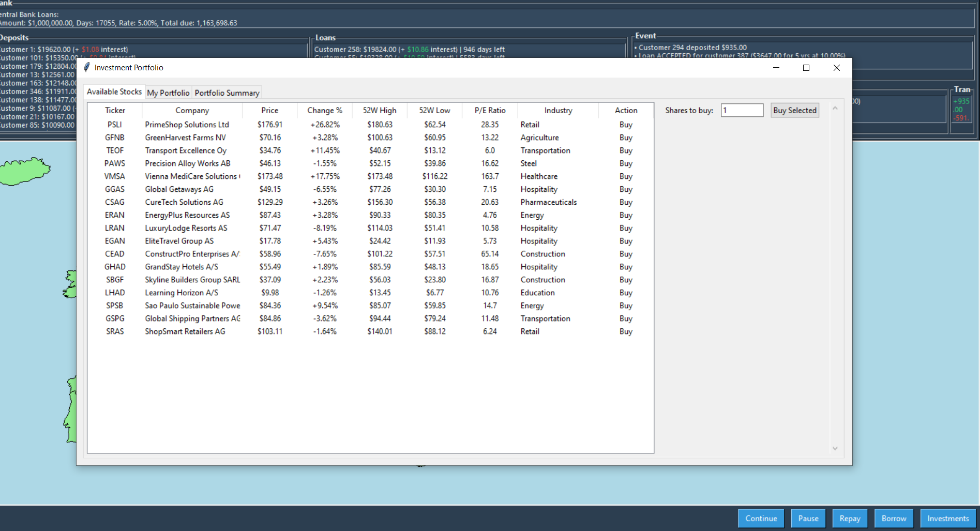Image resolution: width=980 pixels, height=531 pixels.
Task: Click the P/E Ratio column header
Action: click(490, 110)
